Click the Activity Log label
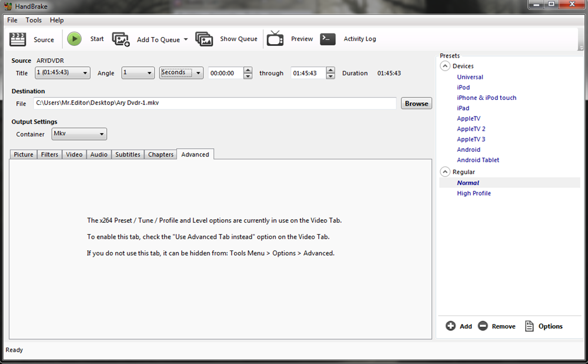The width and height of the screenshot is (588, 364). (360, 39)
